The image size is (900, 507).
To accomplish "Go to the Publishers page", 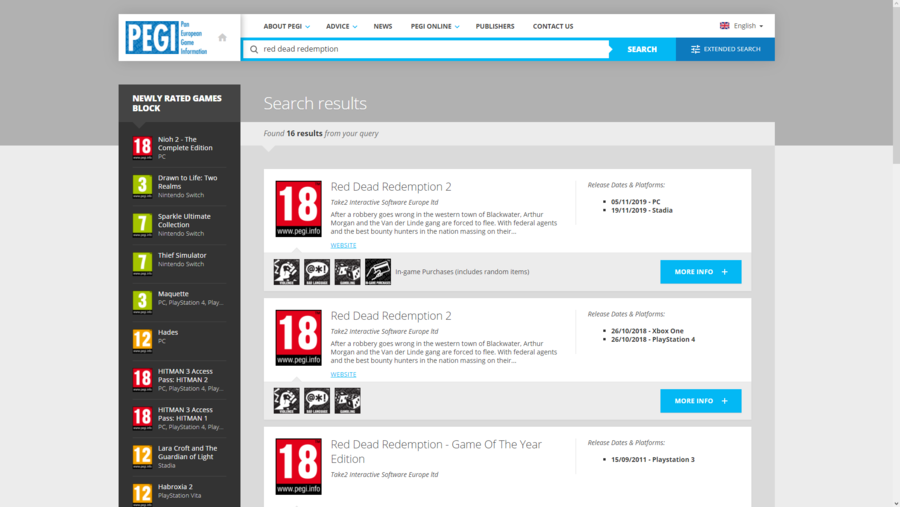I will [x=495, y=26].
